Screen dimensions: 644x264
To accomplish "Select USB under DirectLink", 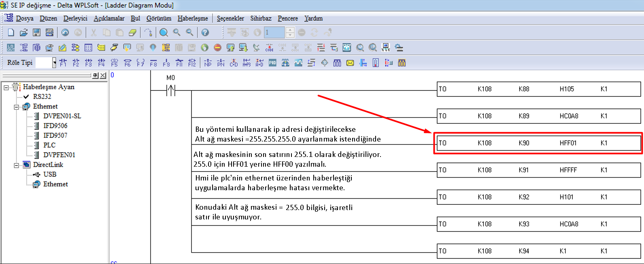I will (50, 174).
